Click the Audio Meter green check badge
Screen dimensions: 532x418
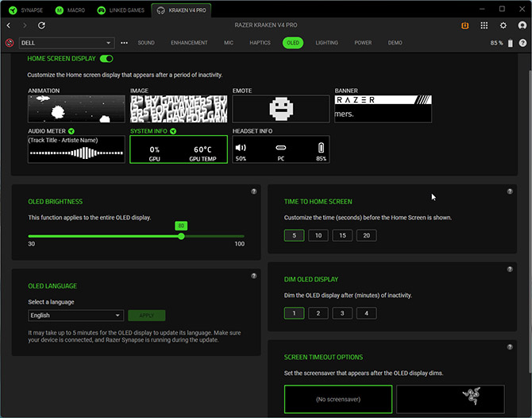point(71,131)
